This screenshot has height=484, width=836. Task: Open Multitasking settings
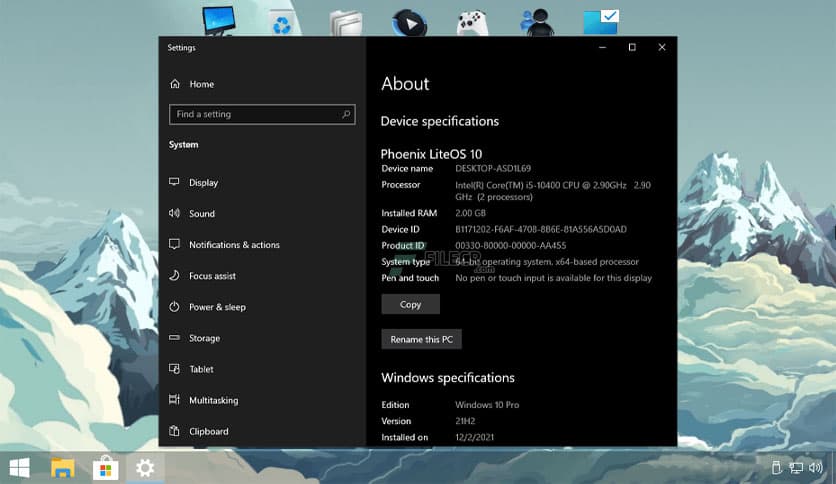(x=213, y=400)
